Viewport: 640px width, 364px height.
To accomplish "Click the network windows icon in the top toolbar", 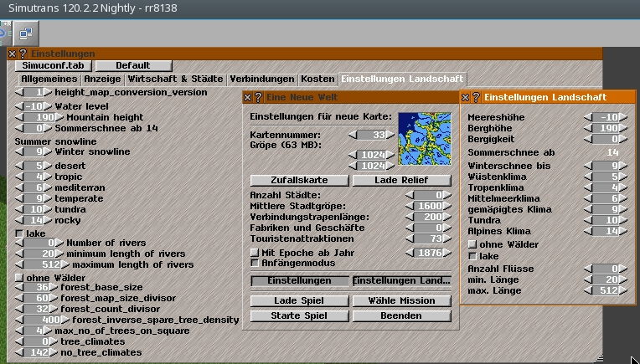I will pyautogui.click(x=25, y=33).
